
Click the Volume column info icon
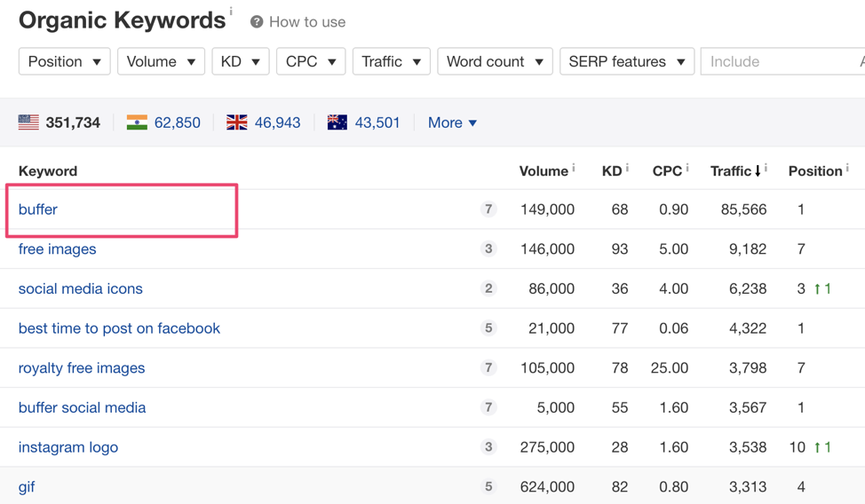click(573, 167)
